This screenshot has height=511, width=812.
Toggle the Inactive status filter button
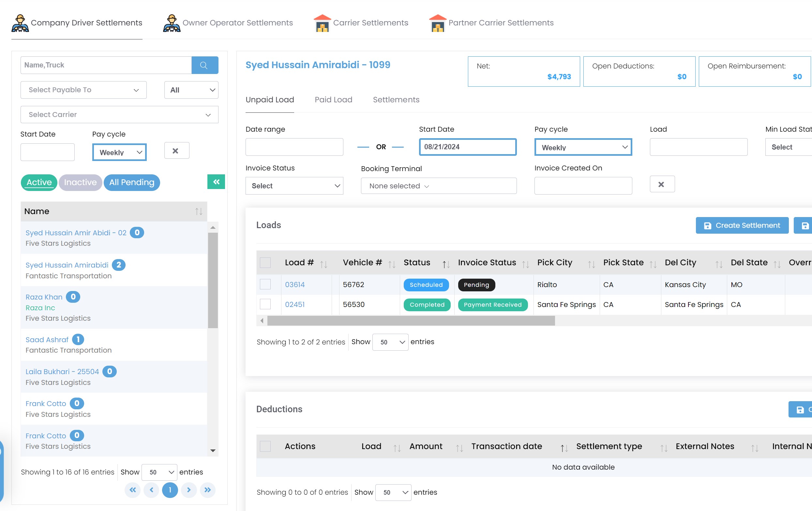coord(81,182)
